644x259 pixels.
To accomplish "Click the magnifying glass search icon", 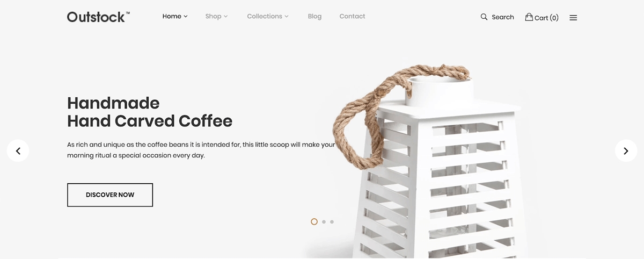I will click(484, 17).
